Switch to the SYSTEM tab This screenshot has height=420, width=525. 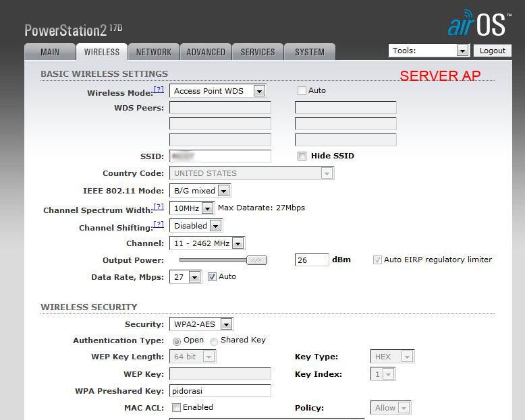pyautogui.click(x=309, y=52)
